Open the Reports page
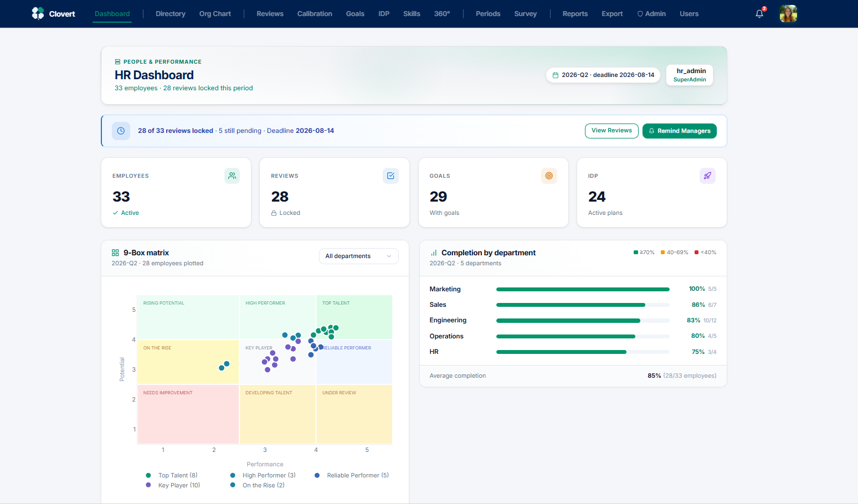The width and height of the screenshot is (858, 504). click(x=575, y=14)
